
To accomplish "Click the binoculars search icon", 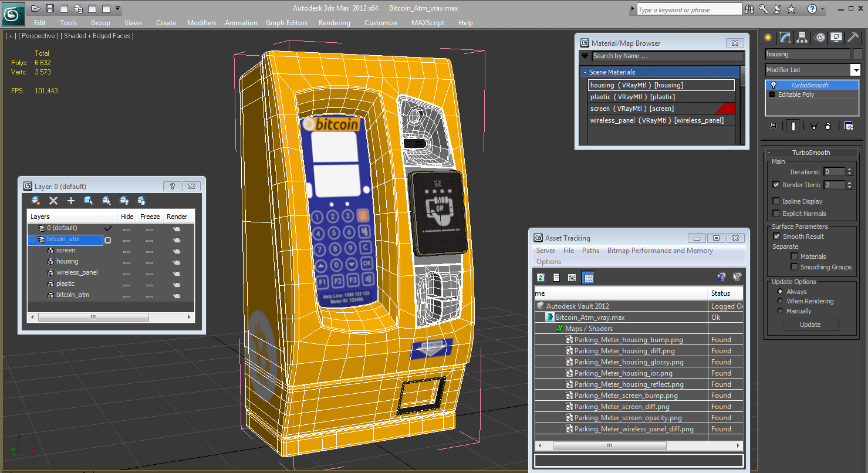I will [x=749, y=9].
